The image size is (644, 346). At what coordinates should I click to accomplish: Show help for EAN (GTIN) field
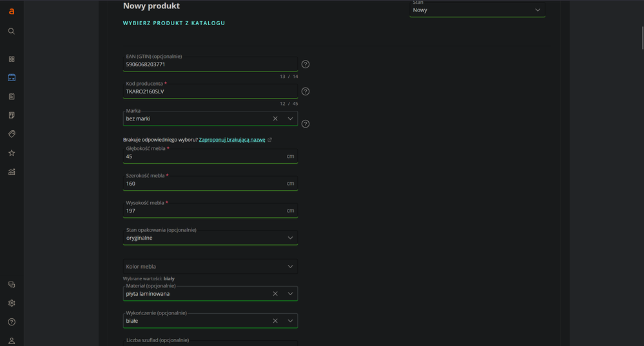[305, 64]
